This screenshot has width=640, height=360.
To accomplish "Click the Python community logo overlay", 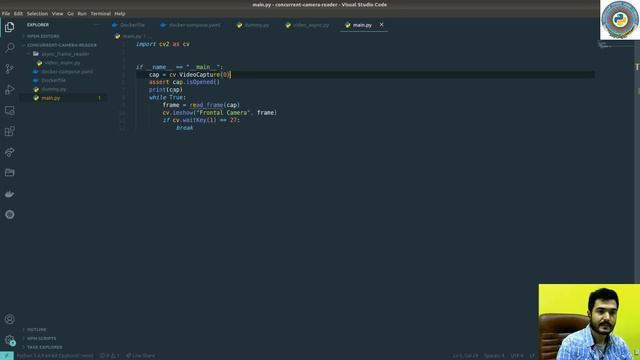I will point(620,20).
